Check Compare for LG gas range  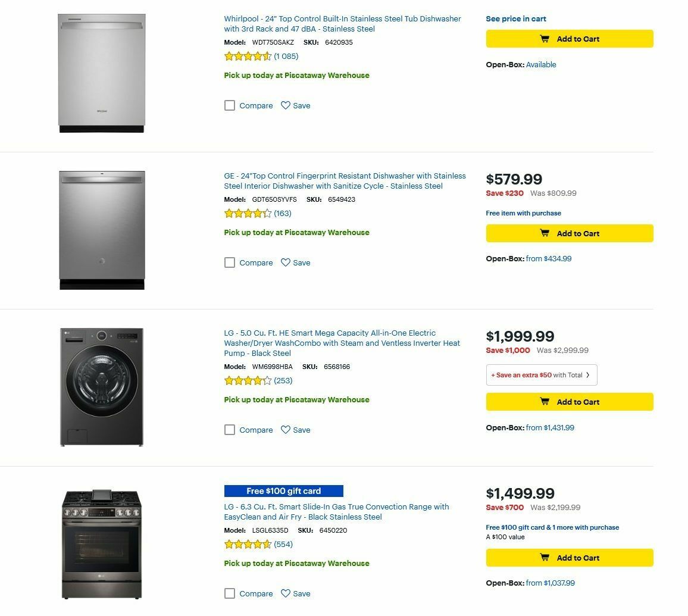pos(230,593)
